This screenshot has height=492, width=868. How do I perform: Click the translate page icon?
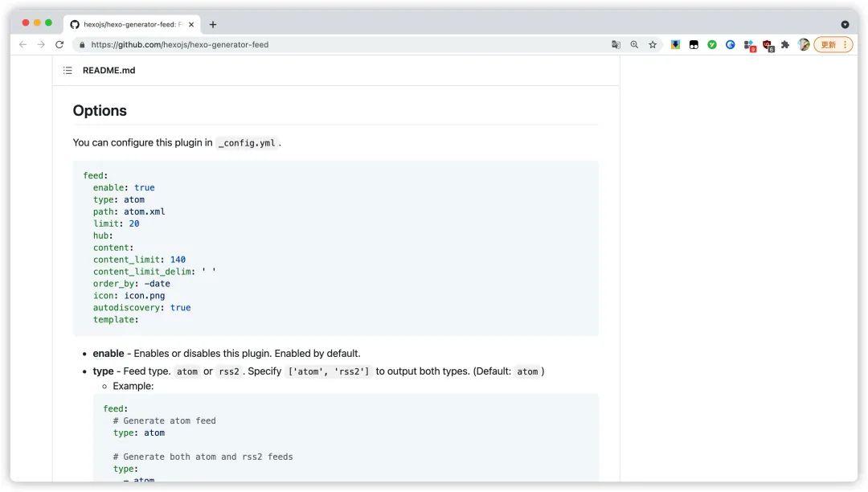tap(616, 45)
